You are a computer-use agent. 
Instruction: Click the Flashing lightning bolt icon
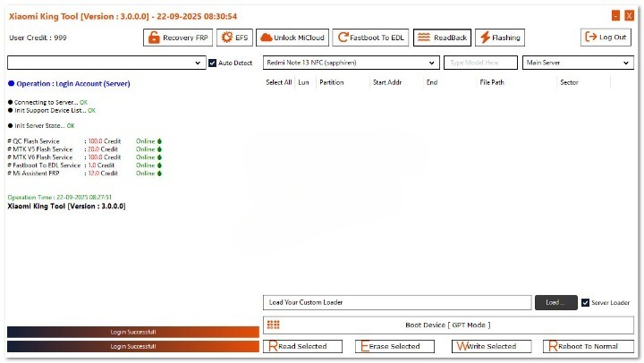[x=484, y=38]
